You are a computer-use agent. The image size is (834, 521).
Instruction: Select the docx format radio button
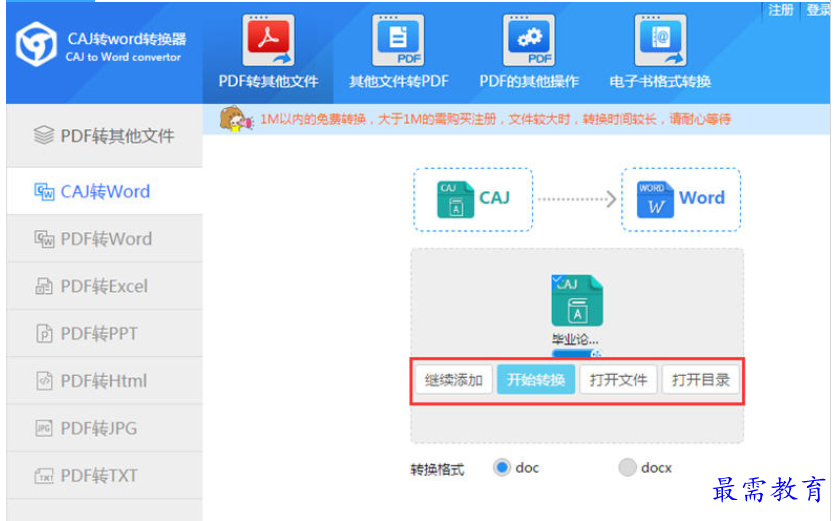[x=627, y=467]
